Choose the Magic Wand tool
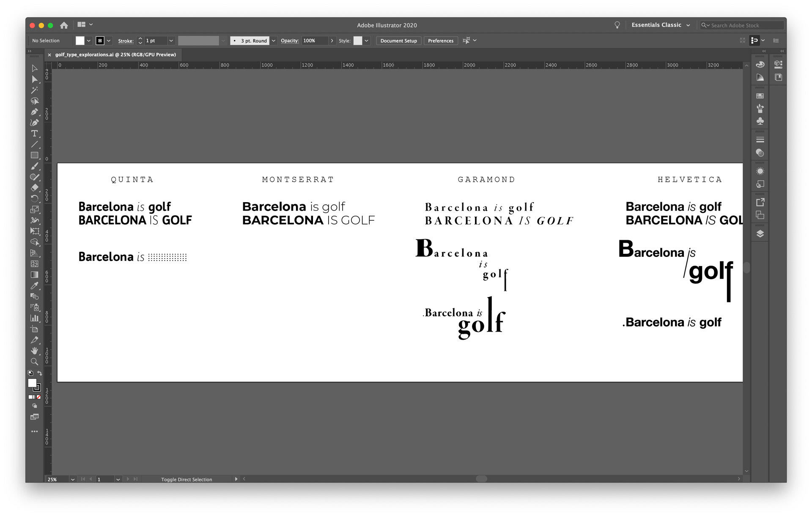Viewport: 812px width, 516px height. coord(34,90)
